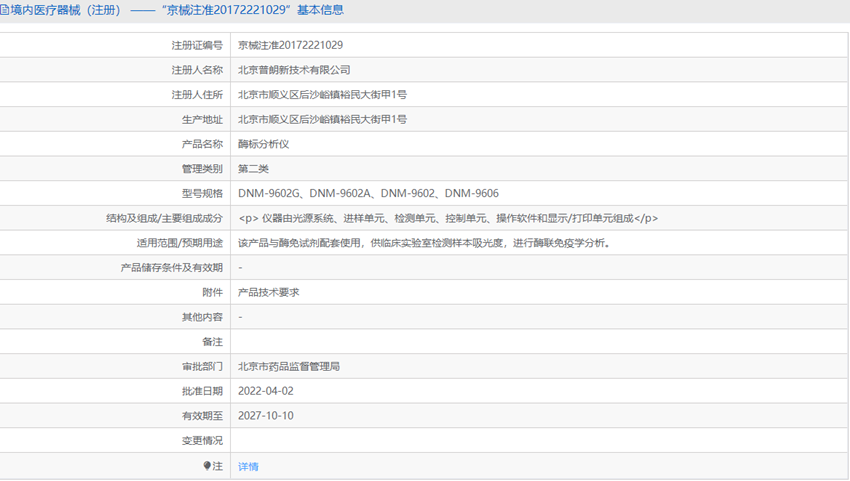Click approval date 2022-04-02
Image resolution: width=850 pixels, height=481 pixels.
pos(266,391)
